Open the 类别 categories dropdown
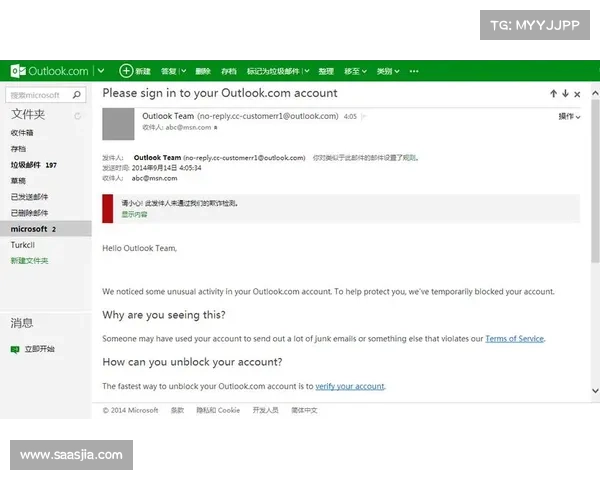Image resolution: width=600 pixels, height=480 pixels. pos(388,71)
